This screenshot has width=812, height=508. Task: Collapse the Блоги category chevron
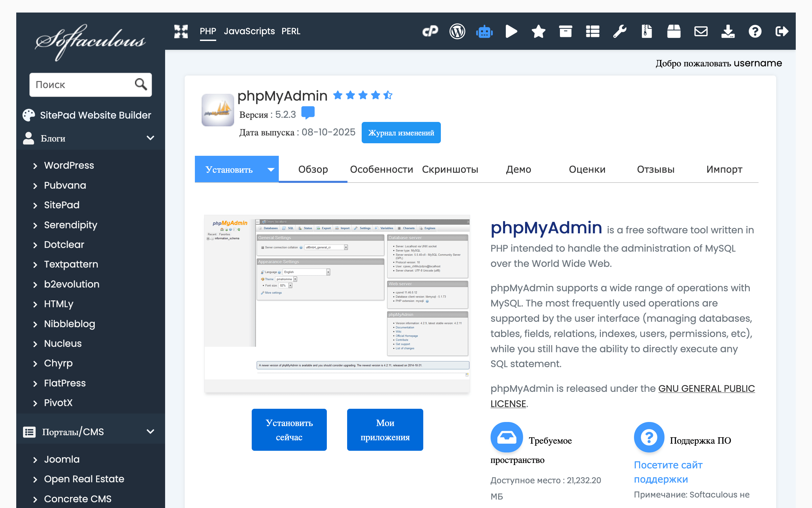pyautogui.click(x=151, y=138)
